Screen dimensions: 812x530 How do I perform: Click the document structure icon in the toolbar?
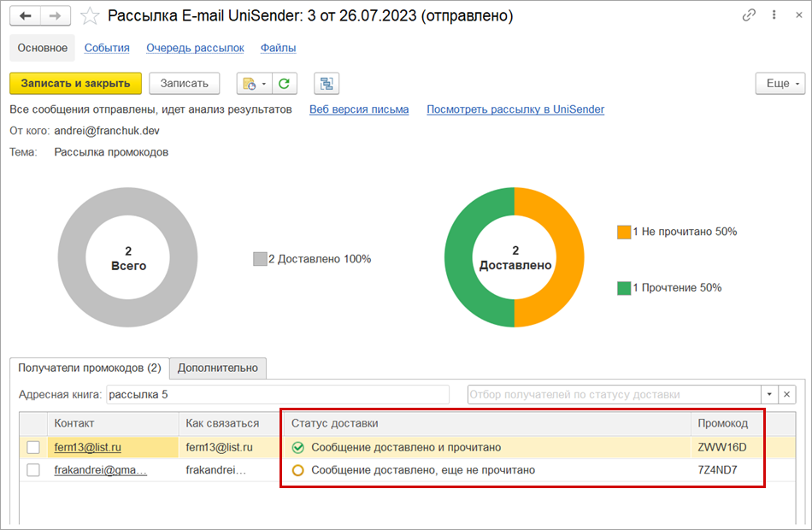[x=327, y=83]
